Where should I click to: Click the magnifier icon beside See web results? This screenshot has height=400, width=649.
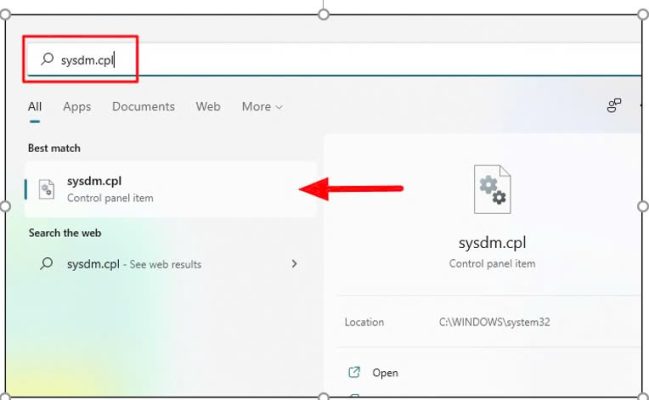[x=46, y=263]
